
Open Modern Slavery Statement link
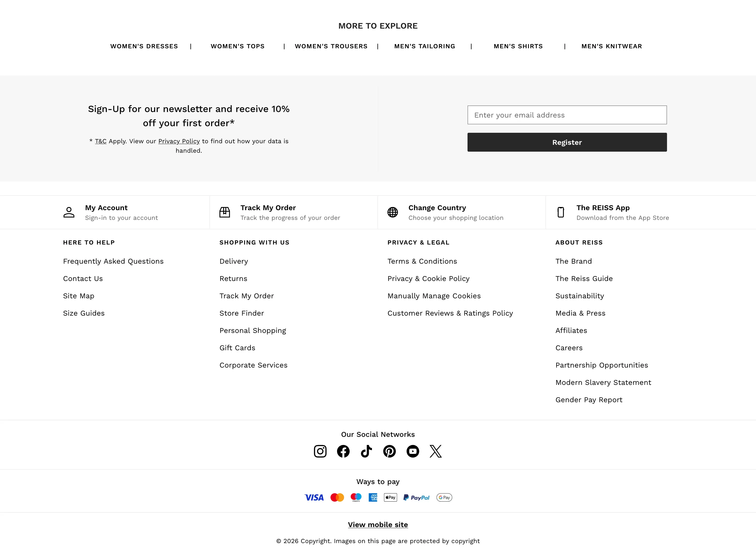(603, 383)
